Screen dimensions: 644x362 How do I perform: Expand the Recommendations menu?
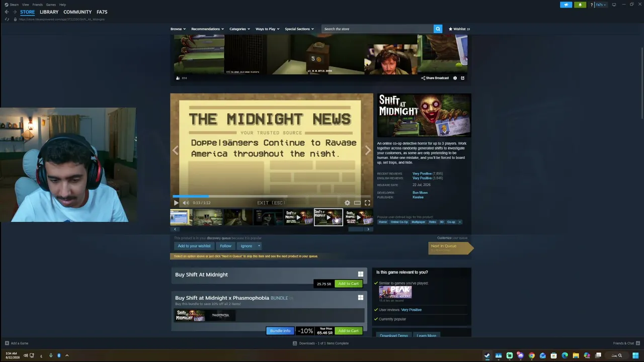(207, 29)
